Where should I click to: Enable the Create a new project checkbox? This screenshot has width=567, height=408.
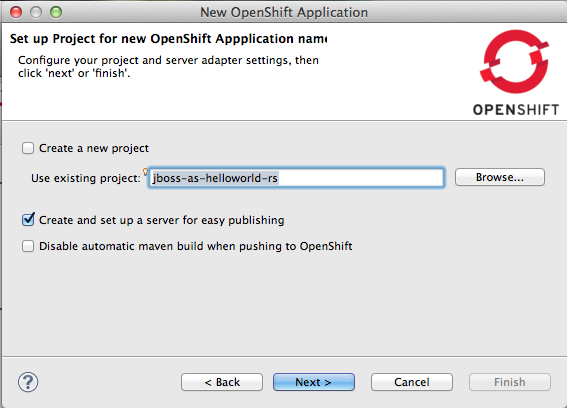tap(28, 148)
